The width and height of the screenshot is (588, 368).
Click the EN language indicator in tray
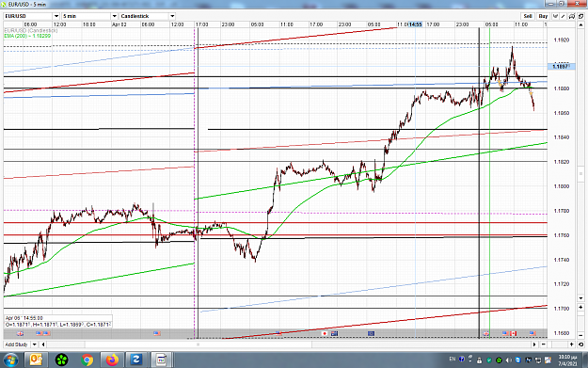(453, 360)
